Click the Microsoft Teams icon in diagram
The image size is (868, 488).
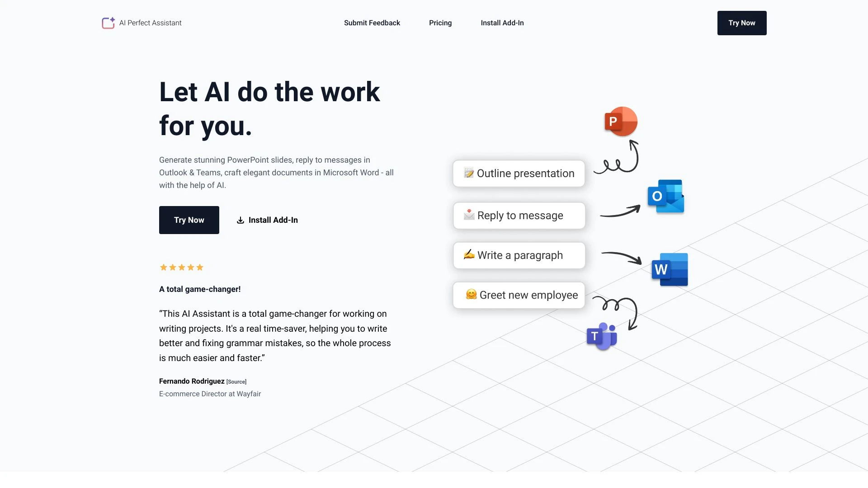(x=601, y=336)
